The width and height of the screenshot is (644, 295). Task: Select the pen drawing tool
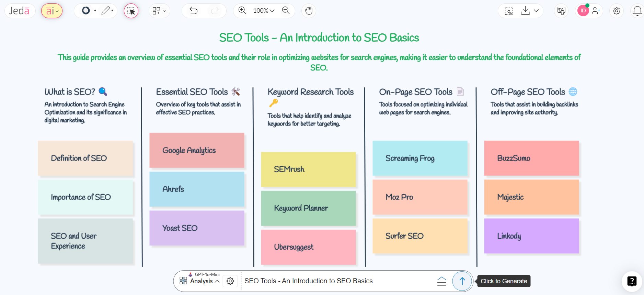click(106, 11)
